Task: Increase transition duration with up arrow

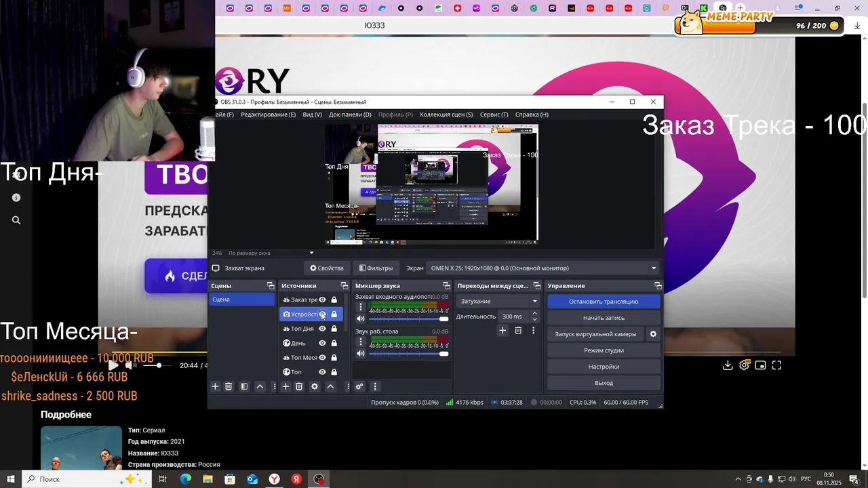Action: 534,313
